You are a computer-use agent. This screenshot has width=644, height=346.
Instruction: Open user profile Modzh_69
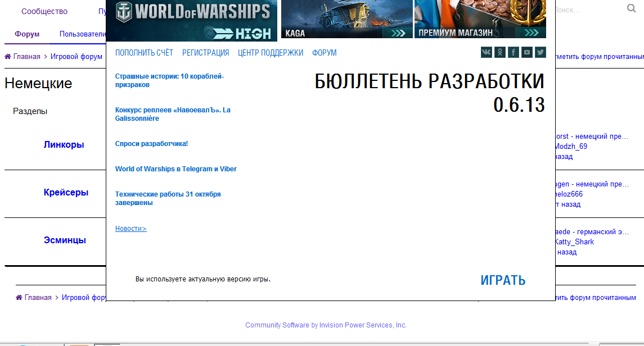click(x=571, y=147)
